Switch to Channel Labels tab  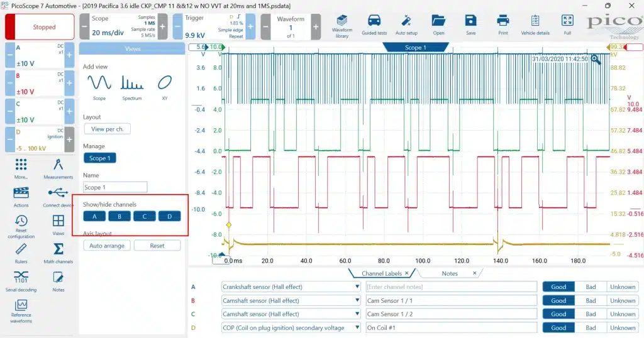tap(382, 273)
